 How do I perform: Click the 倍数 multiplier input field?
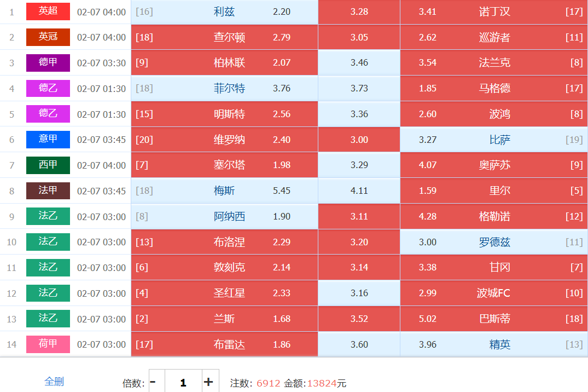point(183,382)
